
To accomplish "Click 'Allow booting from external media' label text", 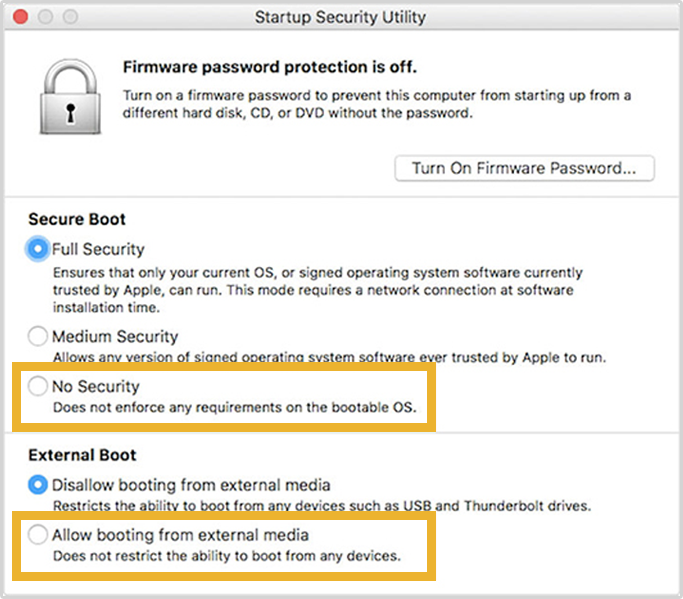I will 180,535.
